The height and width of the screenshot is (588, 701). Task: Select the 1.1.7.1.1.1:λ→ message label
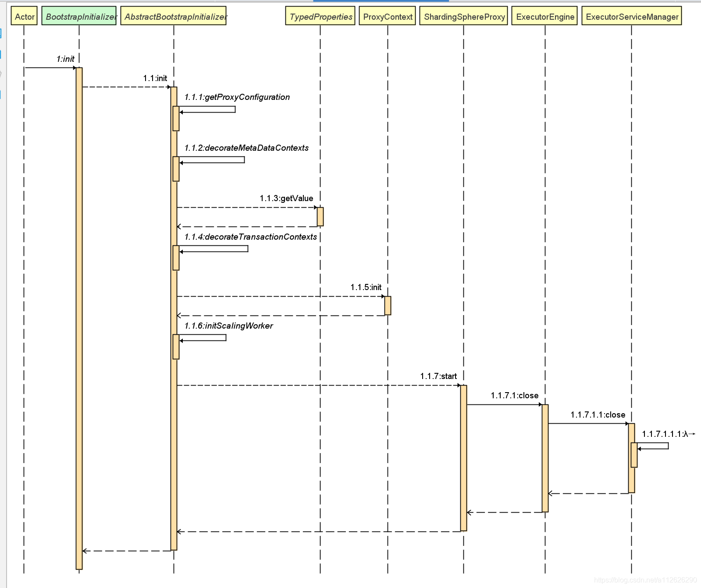coord(669,434)
